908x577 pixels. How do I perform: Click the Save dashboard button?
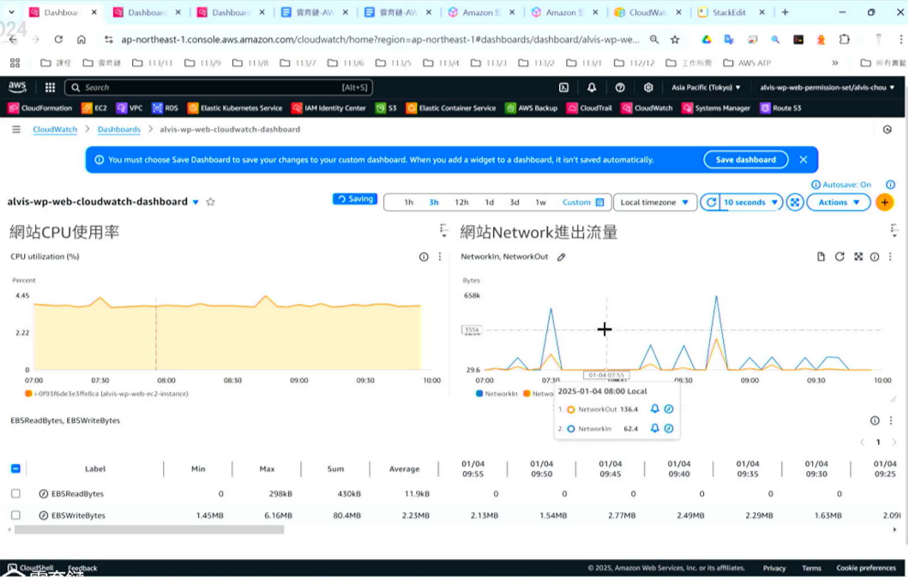click(x=745, y=160)
